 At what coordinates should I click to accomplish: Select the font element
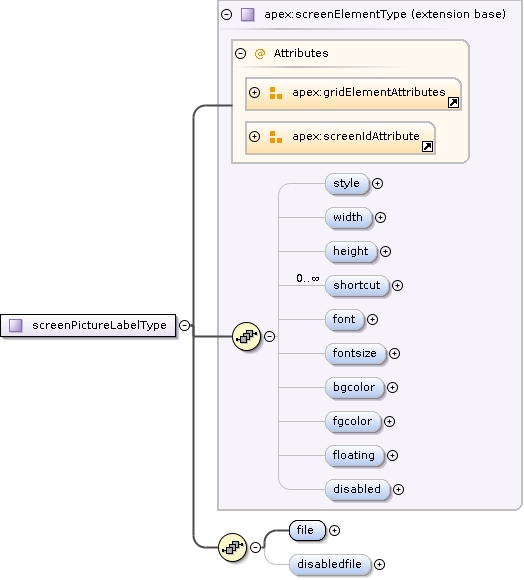345,320
